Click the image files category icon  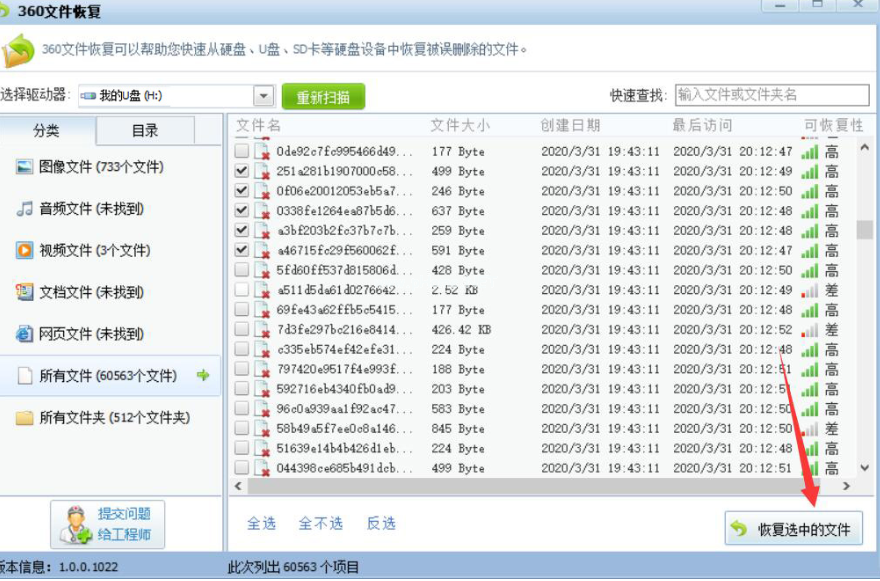pos(25,167)
